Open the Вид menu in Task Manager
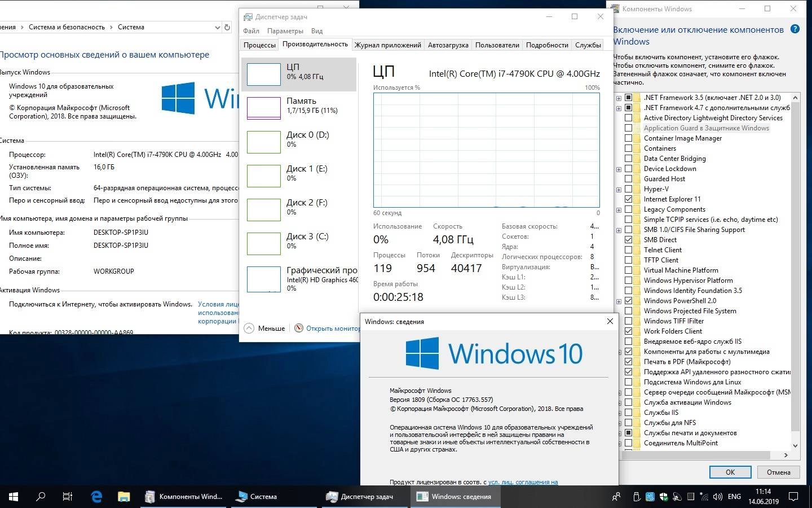The height and width of the screenshot is (508, 812). tap(317, 31)
